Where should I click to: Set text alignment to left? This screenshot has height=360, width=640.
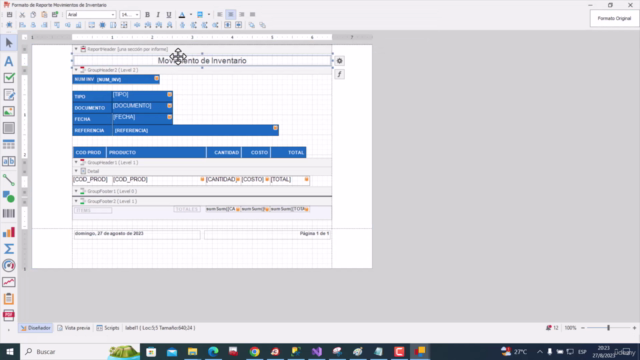click(x=220, y=15)
